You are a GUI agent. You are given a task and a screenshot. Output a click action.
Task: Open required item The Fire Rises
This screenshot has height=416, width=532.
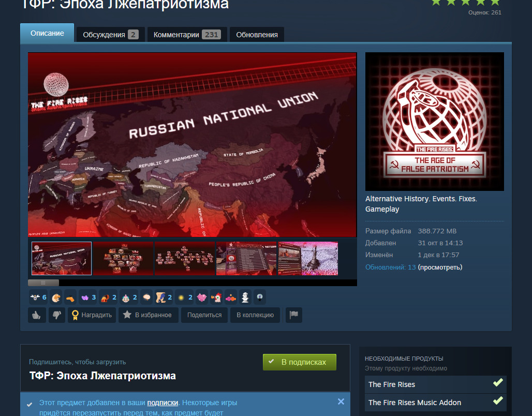[x=436, y=384]
